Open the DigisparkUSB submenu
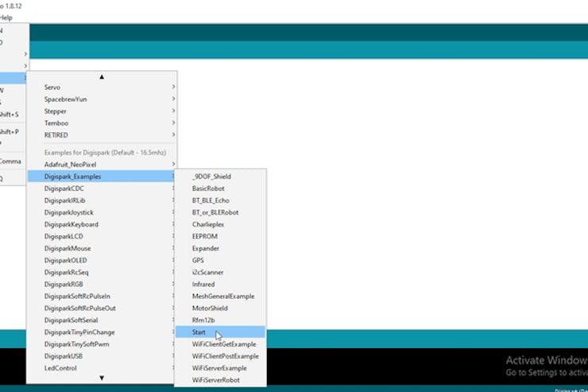 tap(102, 356)
